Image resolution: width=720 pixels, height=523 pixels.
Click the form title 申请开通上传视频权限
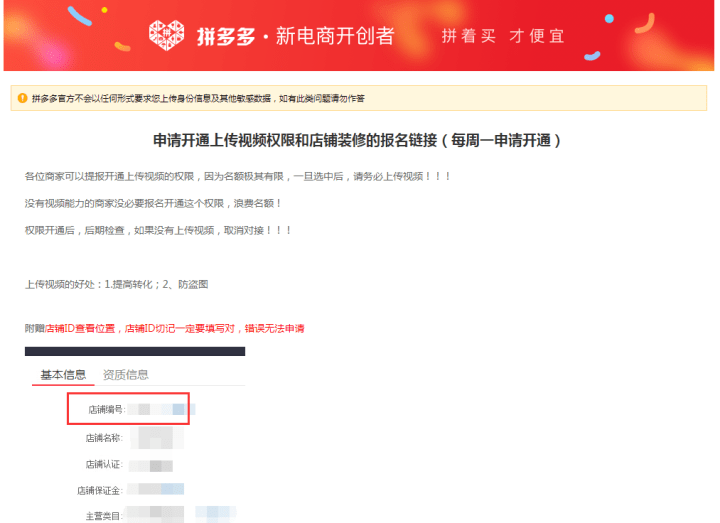click(356, 140)
